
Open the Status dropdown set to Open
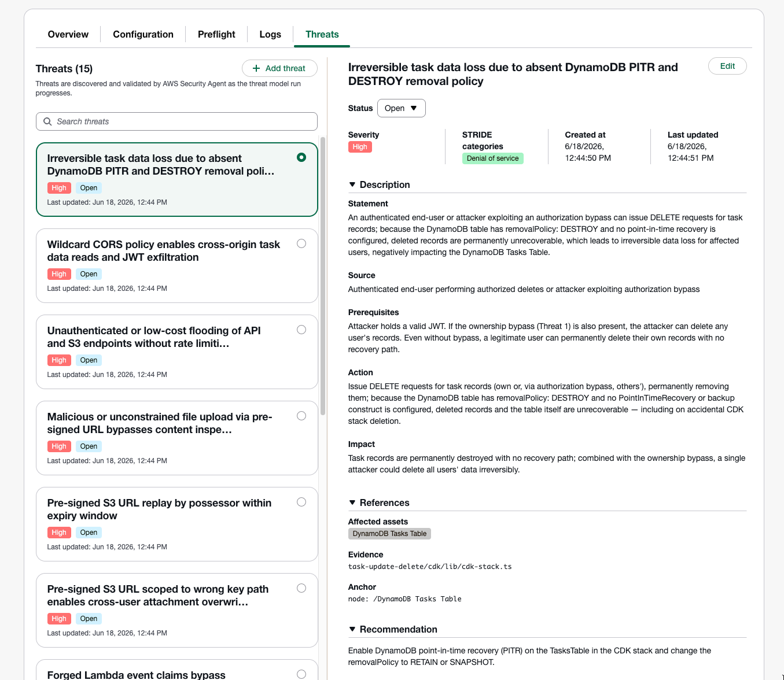point(401,108)
